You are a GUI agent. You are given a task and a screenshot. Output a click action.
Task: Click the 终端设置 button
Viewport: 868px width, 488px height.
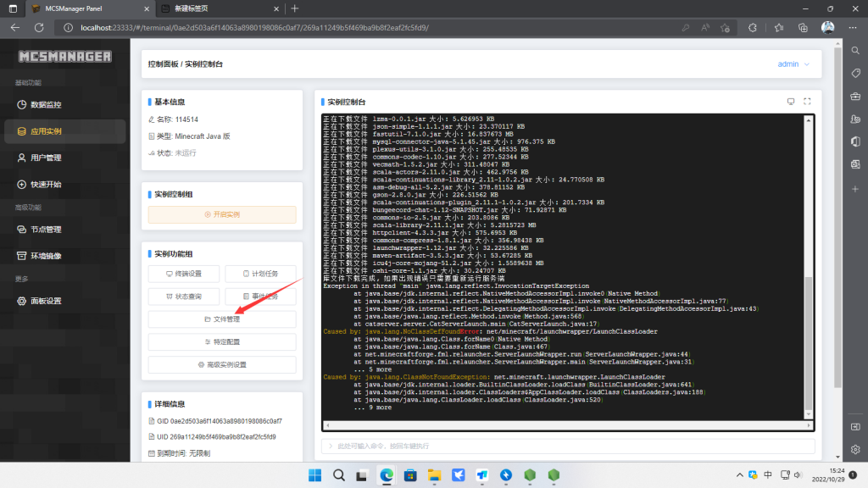click(184, 274)
